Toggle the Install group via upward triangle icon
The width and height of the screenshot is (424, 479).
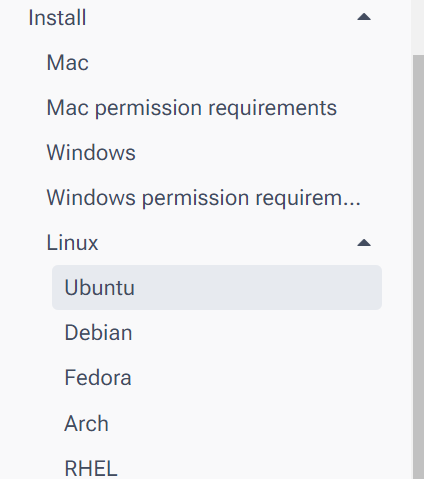click(x=364, y=17)
